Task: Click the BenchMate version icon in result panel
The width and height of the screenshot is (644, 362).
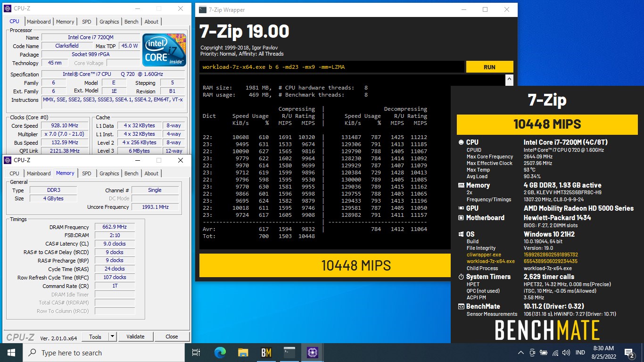Action: (x=461, y=307)
